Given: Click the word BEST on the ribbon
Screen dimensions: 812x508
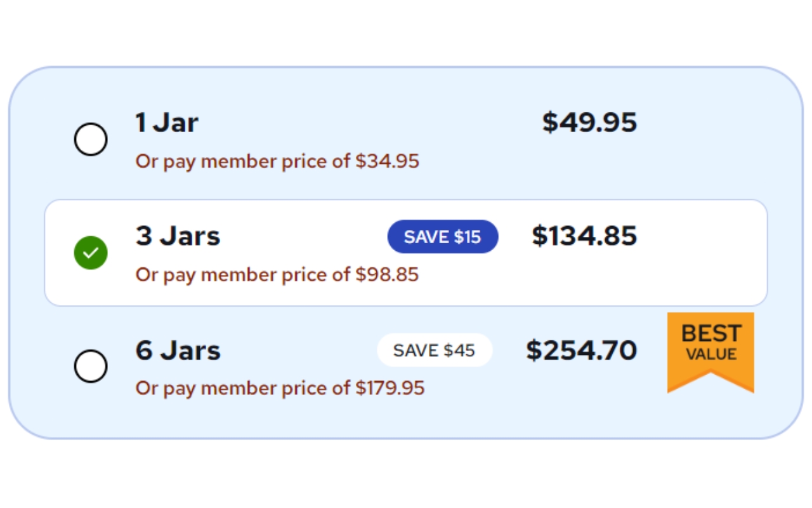Looking at the screenshot, I should pyautogui.click(x=710, y=333).
